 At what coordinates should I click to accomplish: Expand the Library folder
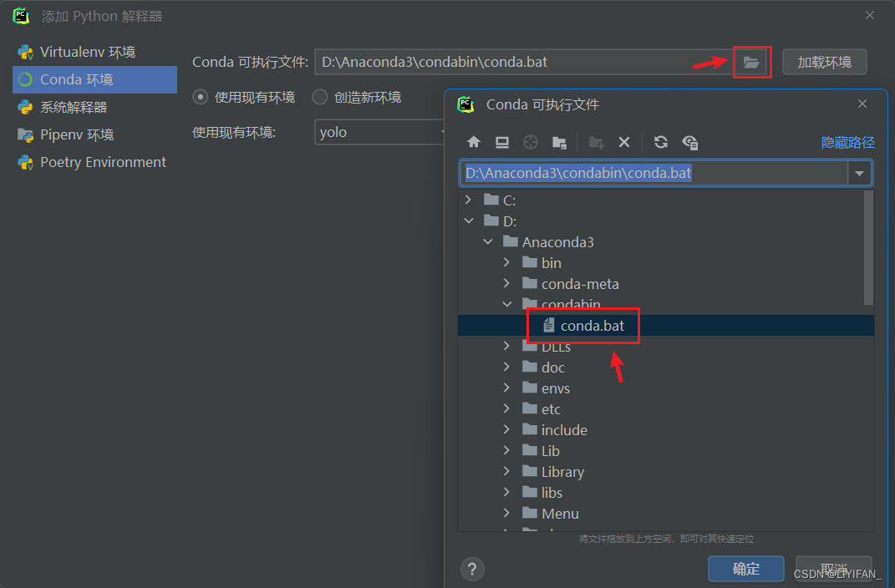[x=507, y=472]
